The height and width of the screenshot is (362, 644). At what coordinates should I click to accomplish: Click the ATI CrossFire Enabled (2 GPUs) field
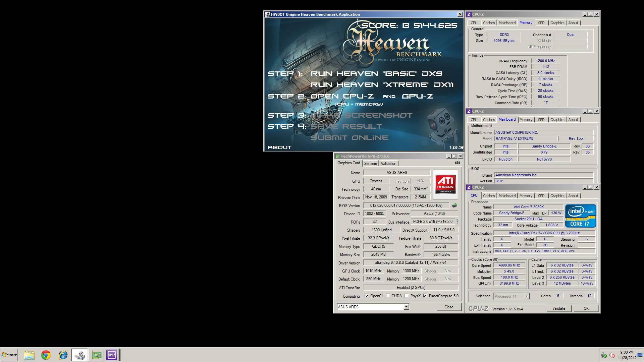(411, 288)
